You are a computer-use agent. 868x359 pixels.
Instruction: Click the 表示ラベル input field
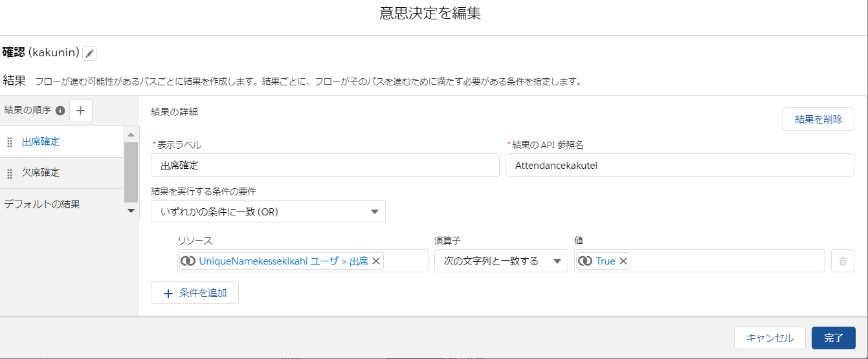tap(325, 165)
